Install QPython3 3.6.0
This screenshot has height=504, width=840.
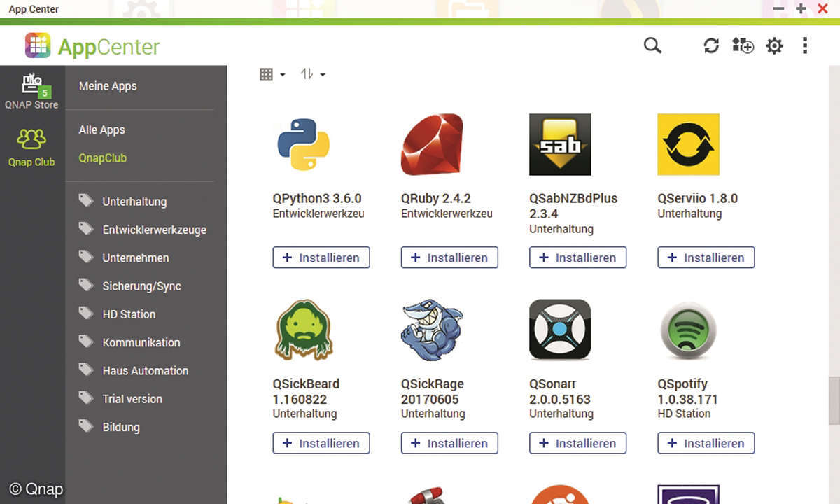point(321,258)
